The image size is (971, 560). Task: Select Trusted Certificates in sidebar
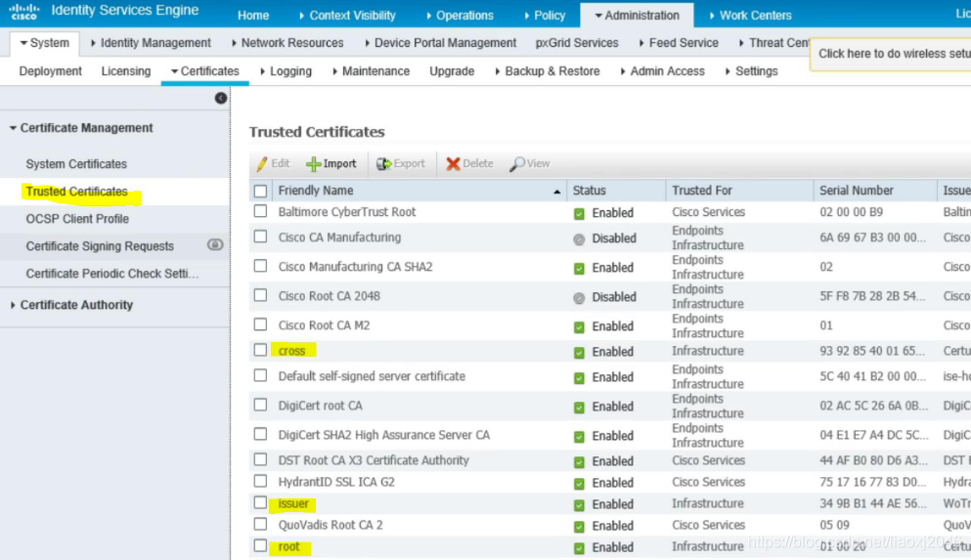[x=76, y=192]
